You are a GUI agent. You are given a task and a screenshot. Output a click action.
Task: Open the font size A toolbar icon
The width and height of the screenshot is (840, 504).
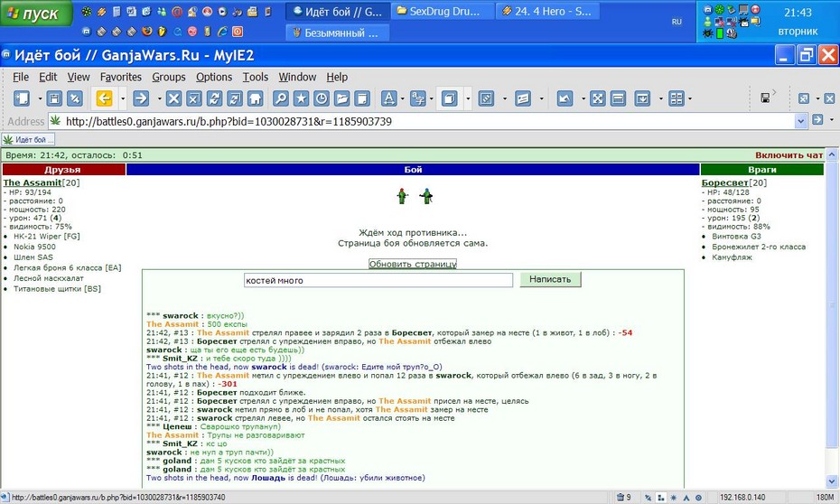[389, 98]
